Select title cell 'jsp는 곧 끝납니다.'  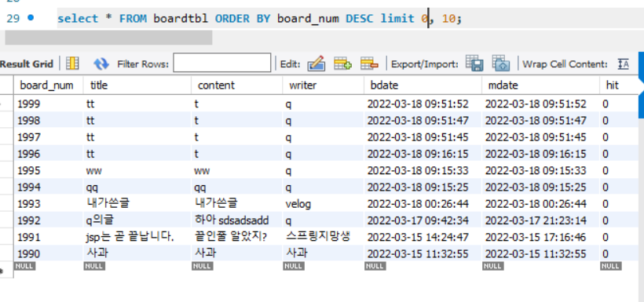pos(130,236)
